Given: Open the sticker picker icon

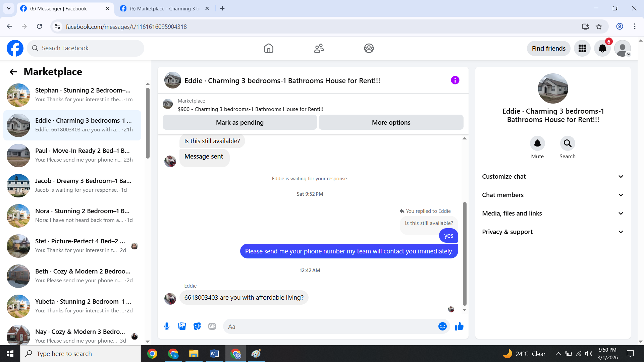Looking at the screenshot, I should [197, 326].
